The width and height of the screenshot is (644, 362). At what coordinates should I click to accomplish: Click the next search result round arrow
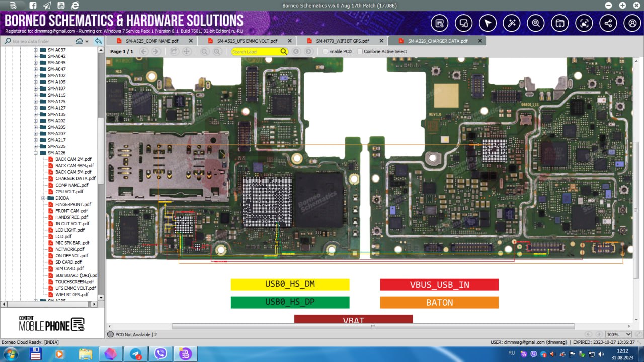click(x=308, y=51)
